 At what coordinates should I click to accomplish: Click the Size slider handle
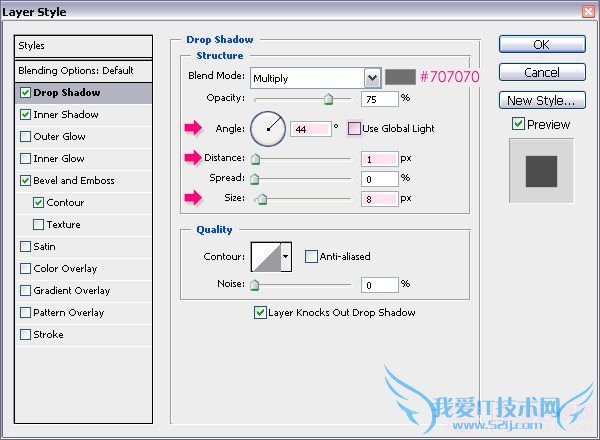[x=262, y=199]
